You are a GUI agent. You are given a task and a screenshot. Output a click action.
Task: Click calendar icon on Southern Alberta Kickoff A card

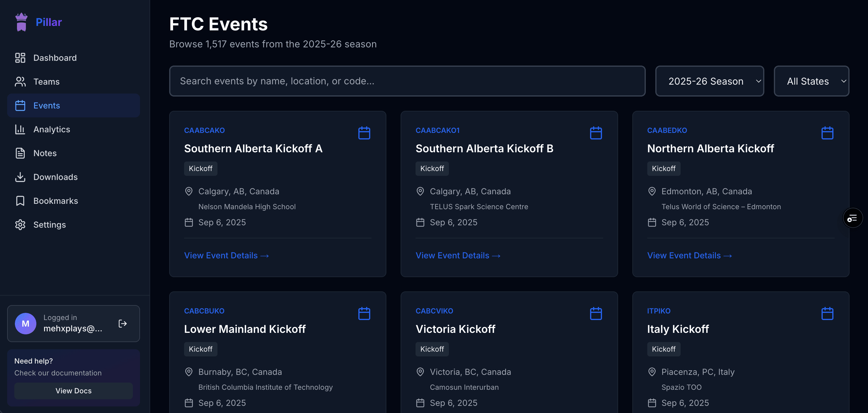[x=364, y=133]
